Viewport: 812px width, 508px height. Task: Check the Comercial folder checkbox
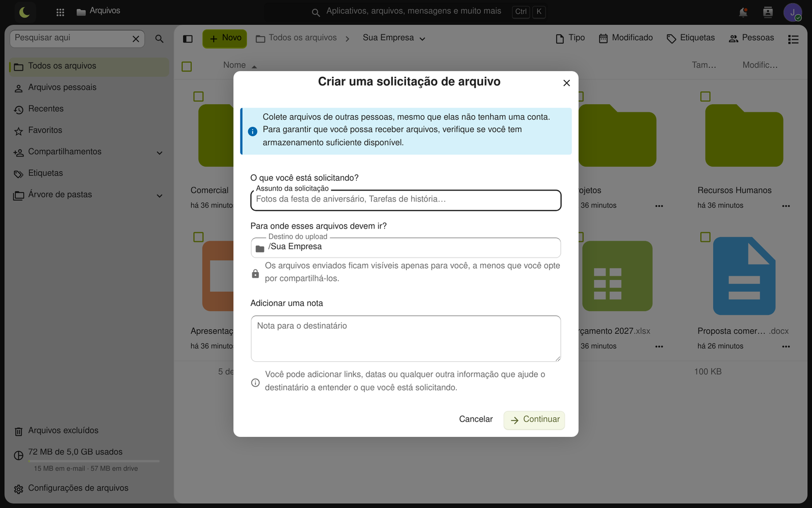click(x=198, y=97)
